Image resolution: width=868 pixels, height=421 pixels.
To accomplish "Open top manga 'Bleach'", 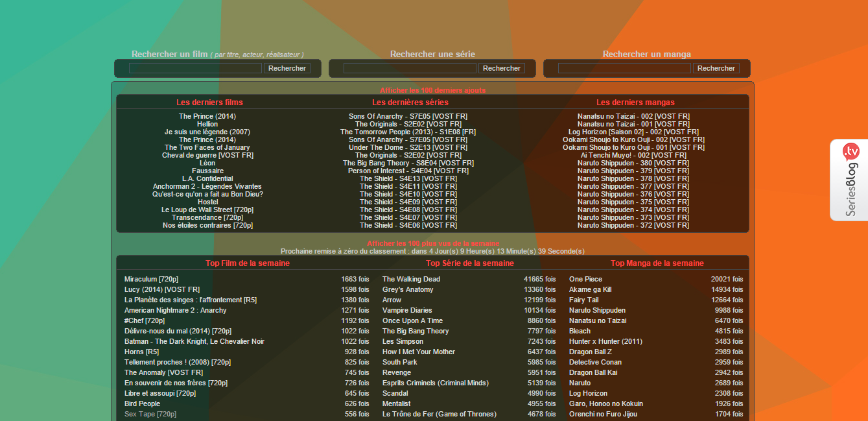I will (x=580, y=331).
